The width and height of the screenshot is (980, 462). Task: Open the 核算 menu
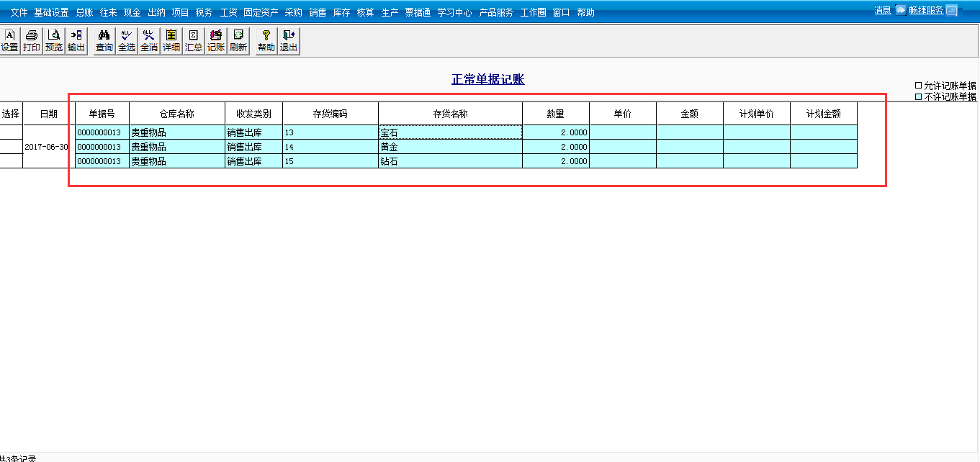pyautogui.click(x=365, y=12)
